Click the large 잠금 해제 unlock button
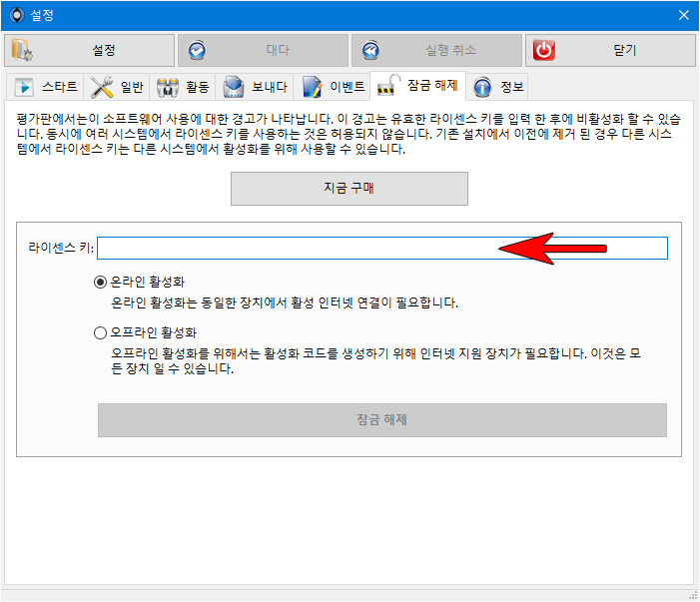 (x=382, y=420)
